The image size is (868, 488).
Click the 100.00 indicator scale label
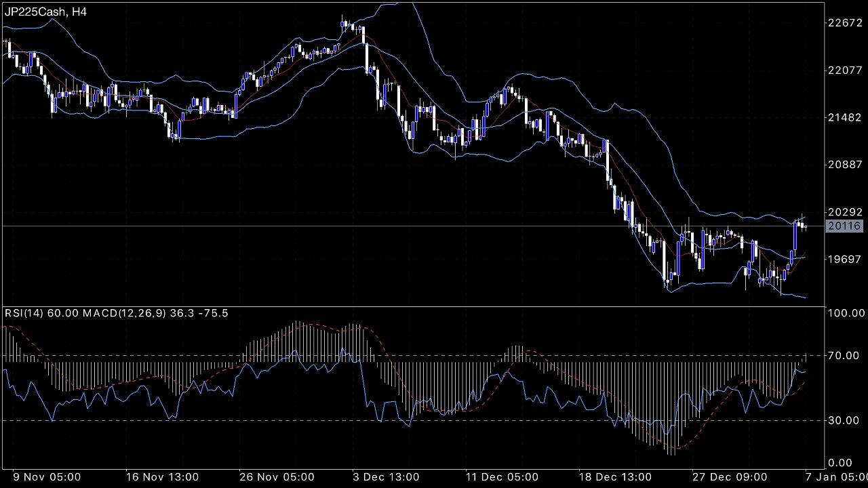click(844, 313)
